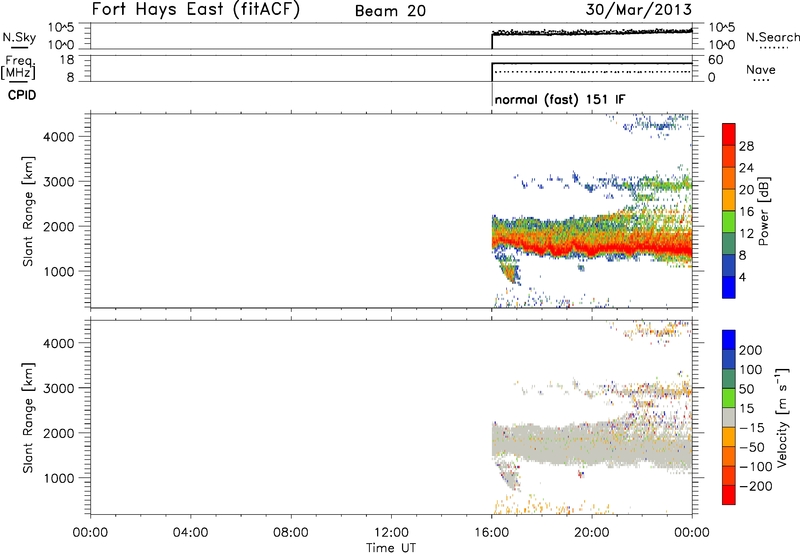Click the '08:00' time tick label
This screenshot has height=554, width=800.
click(290, 533)
